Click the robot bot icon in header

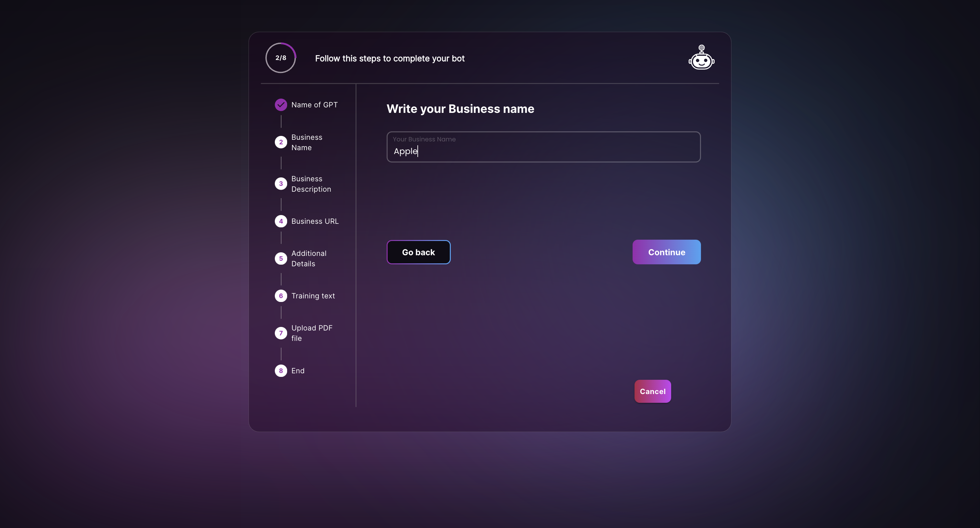click(701, 57)
